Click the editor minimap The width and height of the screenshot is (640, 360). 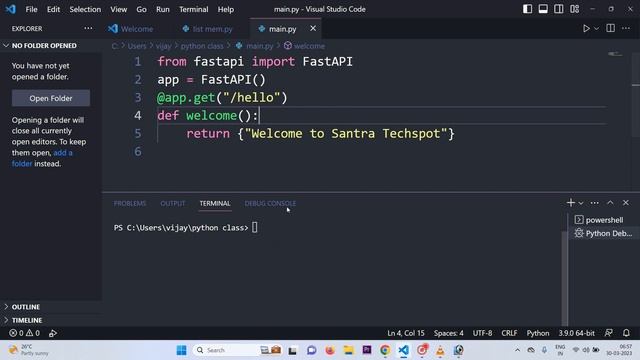point(615,53)
